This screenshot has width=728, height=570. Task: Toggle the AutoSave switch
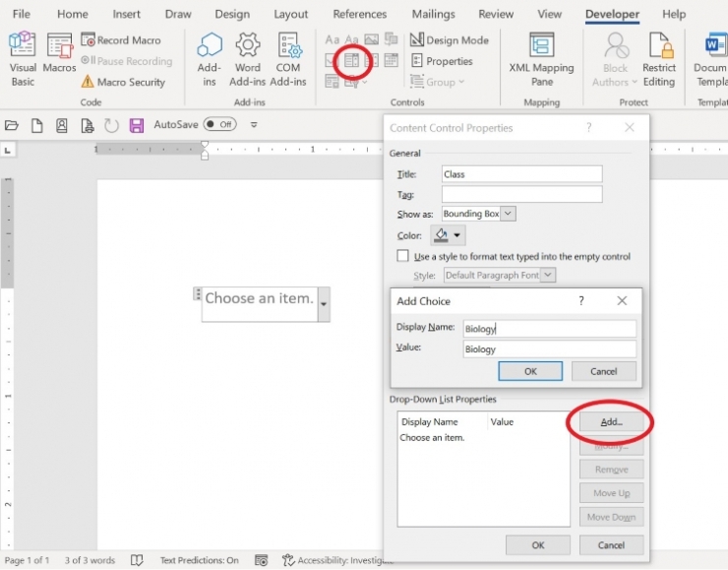pos(220,125)
